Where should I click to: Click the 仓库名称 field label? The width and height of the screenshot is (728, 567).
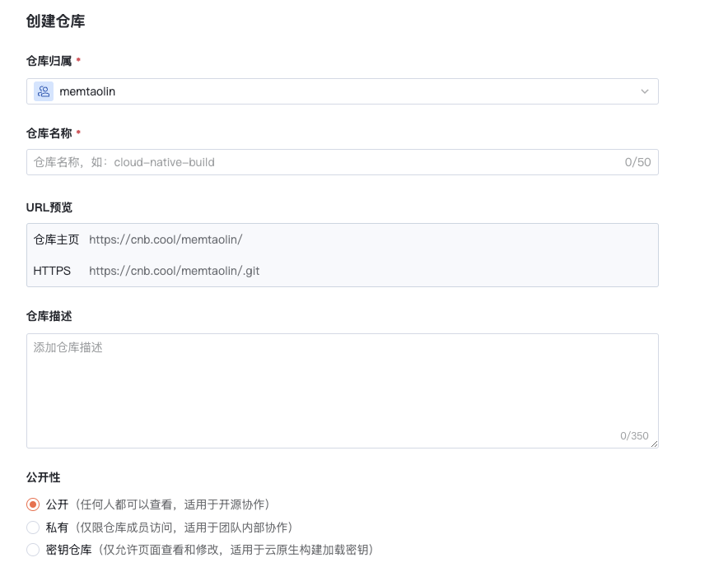49,132
